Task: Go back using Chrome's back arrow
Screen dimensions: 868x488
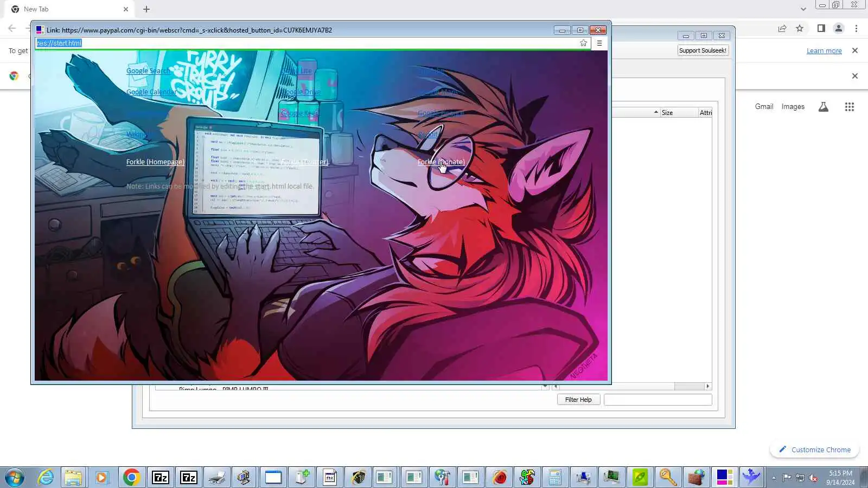Action: click(12, 29)
